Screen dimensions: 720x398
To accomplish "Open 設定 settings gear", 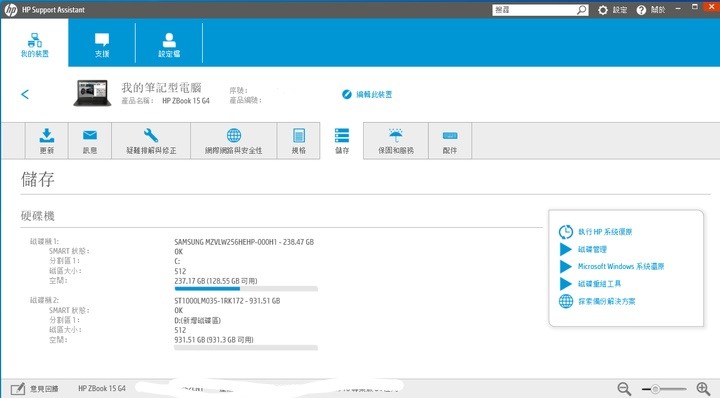I will point(603,10).
